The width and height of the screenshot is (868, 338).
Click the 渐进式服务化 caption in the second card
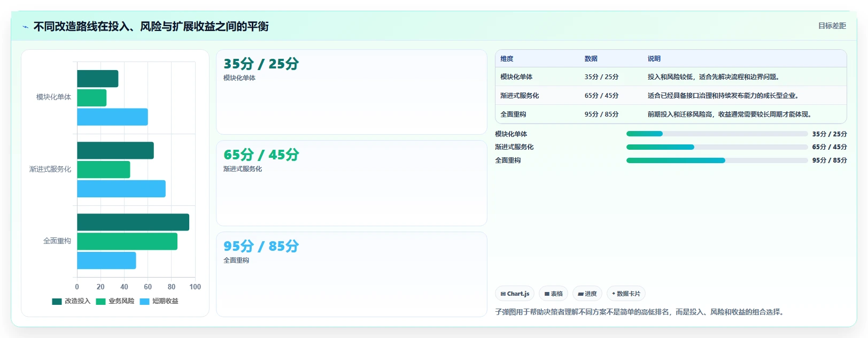[243, 169]
